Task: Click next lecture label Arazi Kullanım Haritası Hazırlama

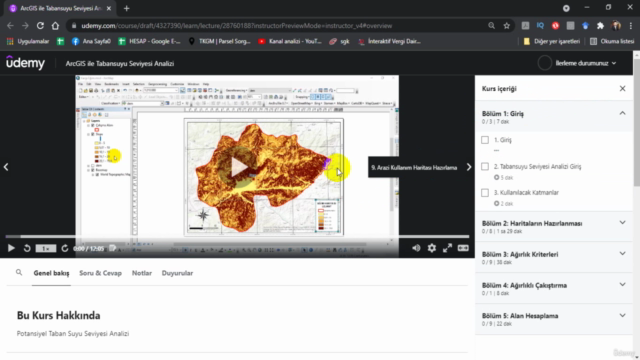Action: (x=414, y=167)
